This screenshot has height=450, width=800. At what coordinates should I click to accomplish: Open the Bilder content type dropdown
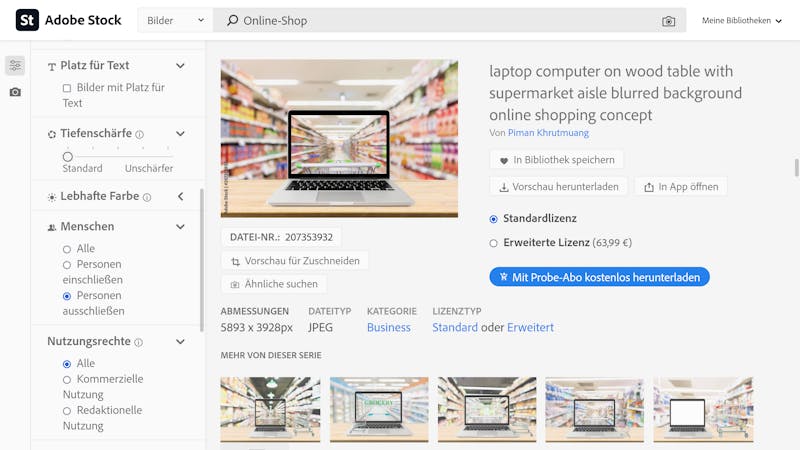pos(175,20)
